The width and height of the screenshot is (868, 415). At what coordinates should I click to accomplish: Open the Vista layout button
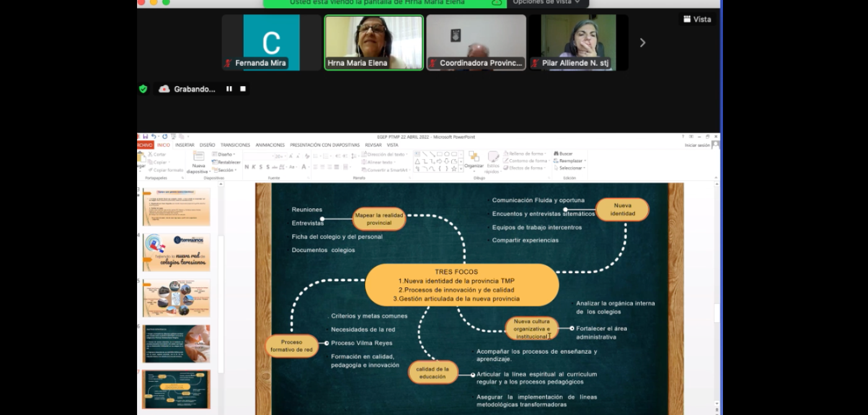point(697,19)
